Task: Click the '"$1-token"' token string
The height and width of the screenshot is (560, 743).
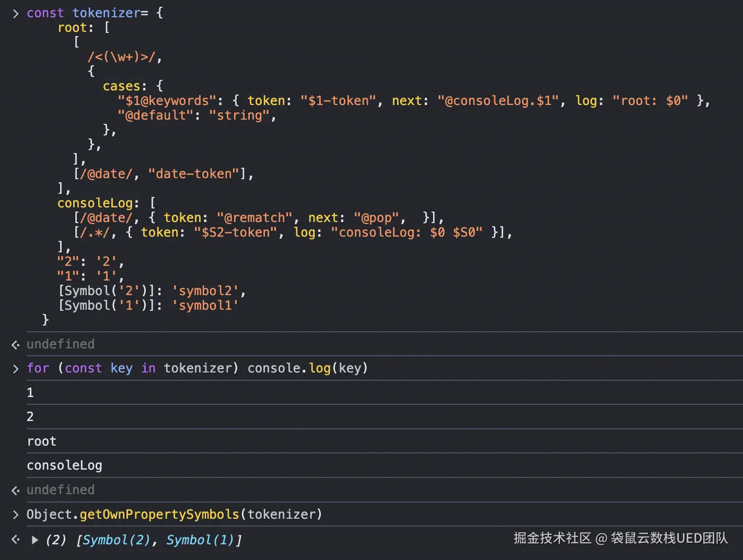Action: pos(338,100)
